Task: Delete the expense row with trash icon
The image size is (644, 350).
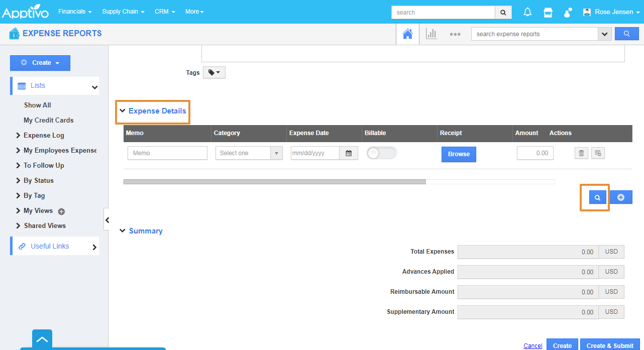Action: coord(581,153)
